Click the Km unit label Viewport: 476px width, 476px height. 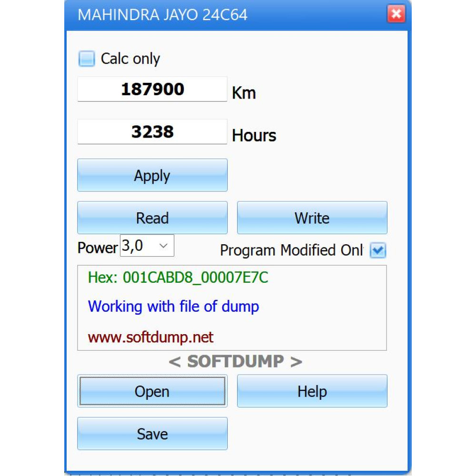(244, 93)
